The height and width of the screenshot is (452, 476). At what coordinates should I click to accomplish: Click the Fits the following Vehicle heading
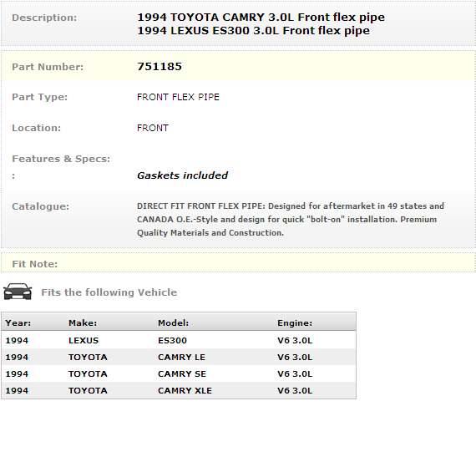[109, 292]
